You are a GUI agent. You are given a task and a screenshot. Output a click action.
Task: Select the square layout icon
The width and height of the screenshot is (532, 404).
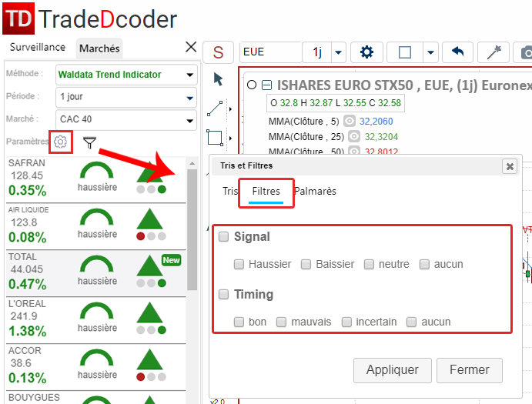(405, 52)
